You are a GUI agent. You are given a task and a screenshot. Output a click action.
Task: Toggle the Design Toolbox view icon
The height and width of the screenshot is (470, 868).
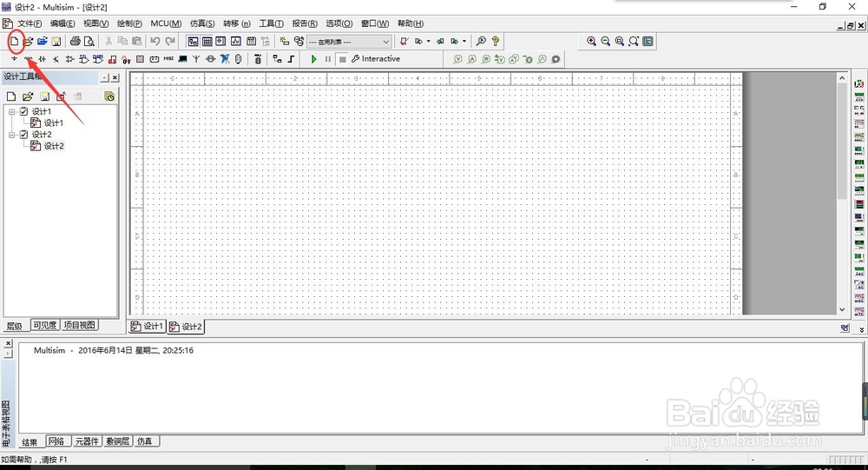[193, 41]
